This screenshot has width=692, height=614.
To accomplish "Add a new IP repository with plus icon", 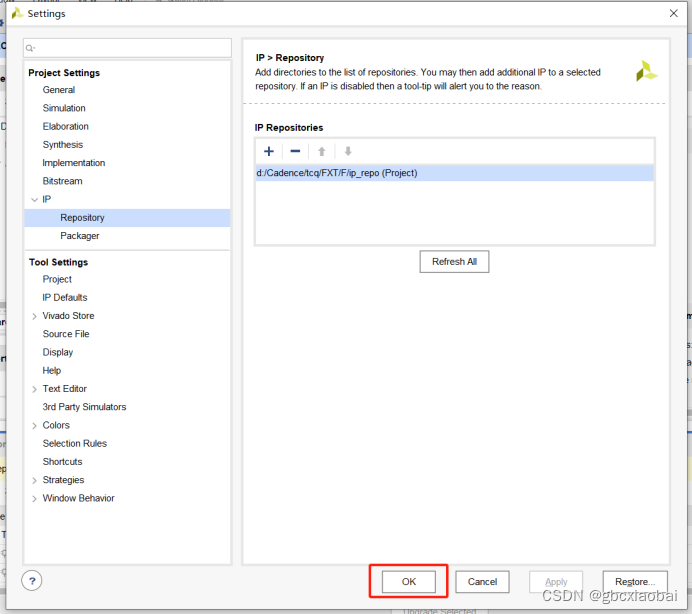I will 269,151.
